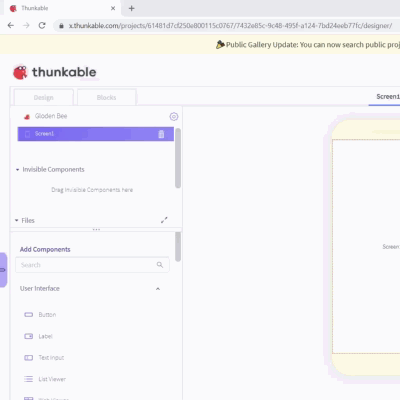400x400 pixels.
Task: Switch to the Design tab
Action: (43, 97)
